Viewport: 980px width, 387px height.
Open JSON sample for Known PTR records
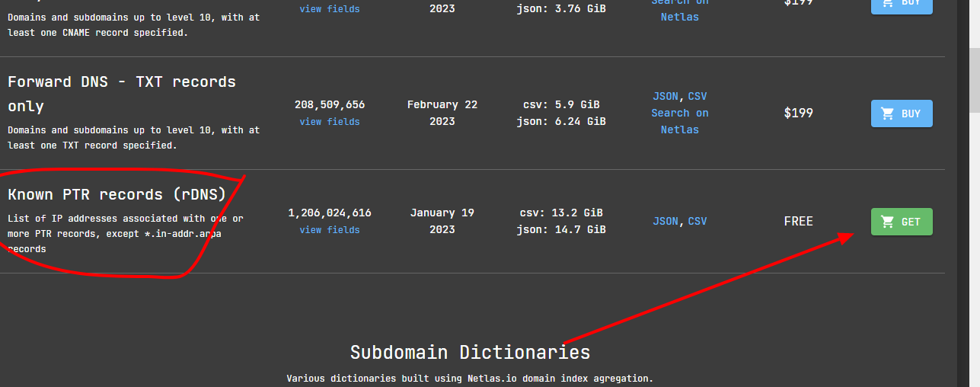point(666,222)
